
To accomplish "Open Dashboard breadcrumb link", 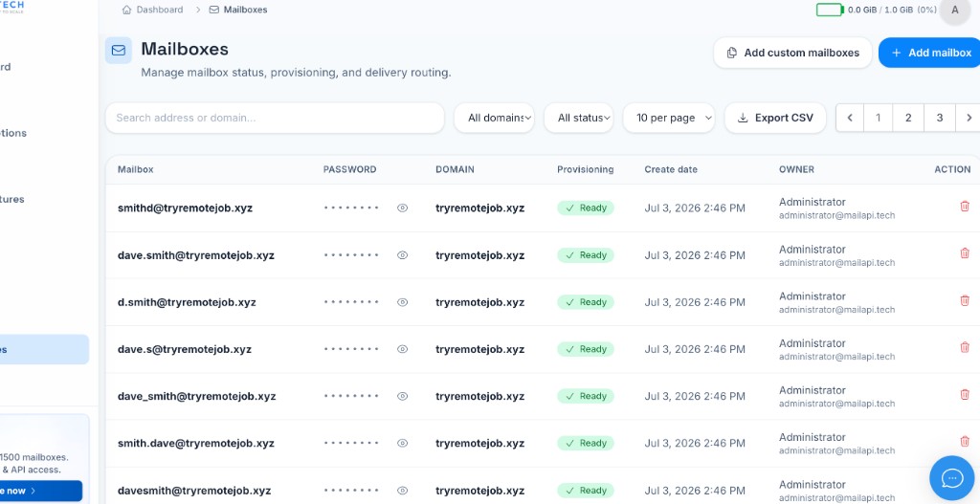I will (160, 10).
